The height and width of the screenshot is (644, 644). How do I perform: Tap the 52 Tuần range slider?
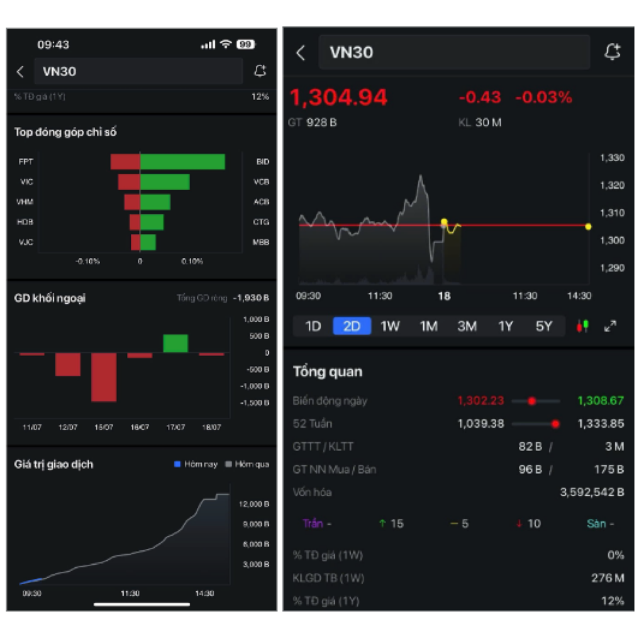[535, 424]
